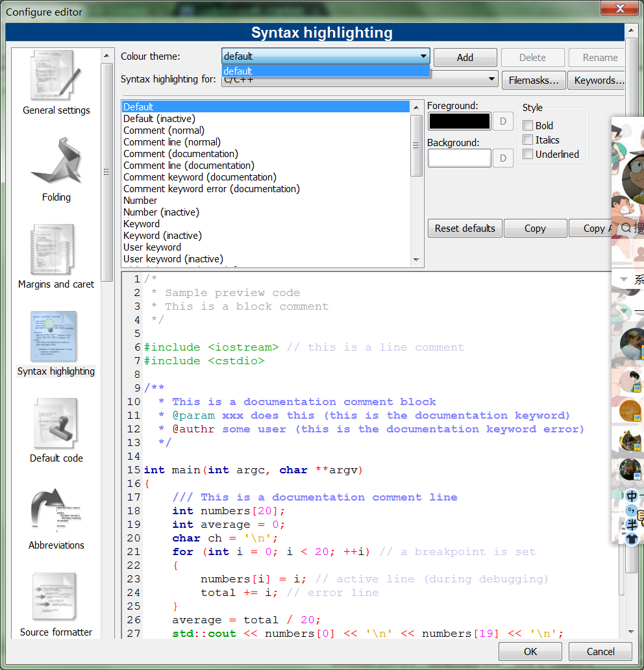This screenshot has width=644, height=670.
Task: Click the Rename theme button
Action: pos(597,58)
